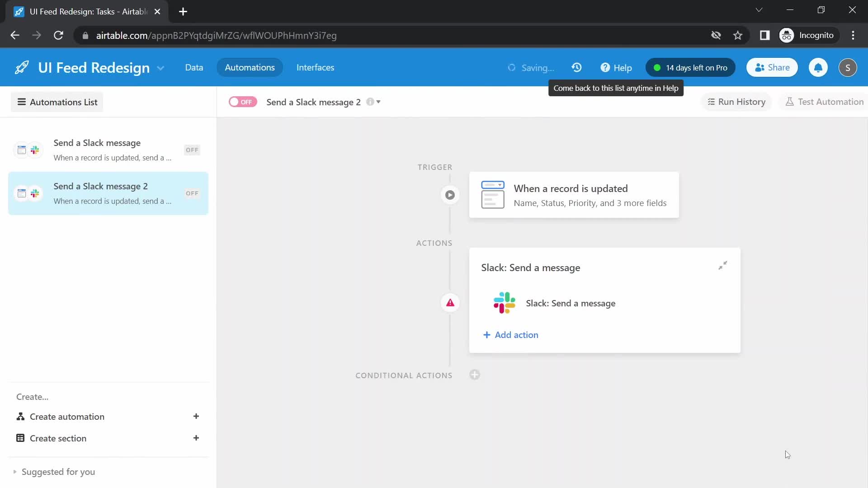Click Slack logo in action card

click(504, 303)
